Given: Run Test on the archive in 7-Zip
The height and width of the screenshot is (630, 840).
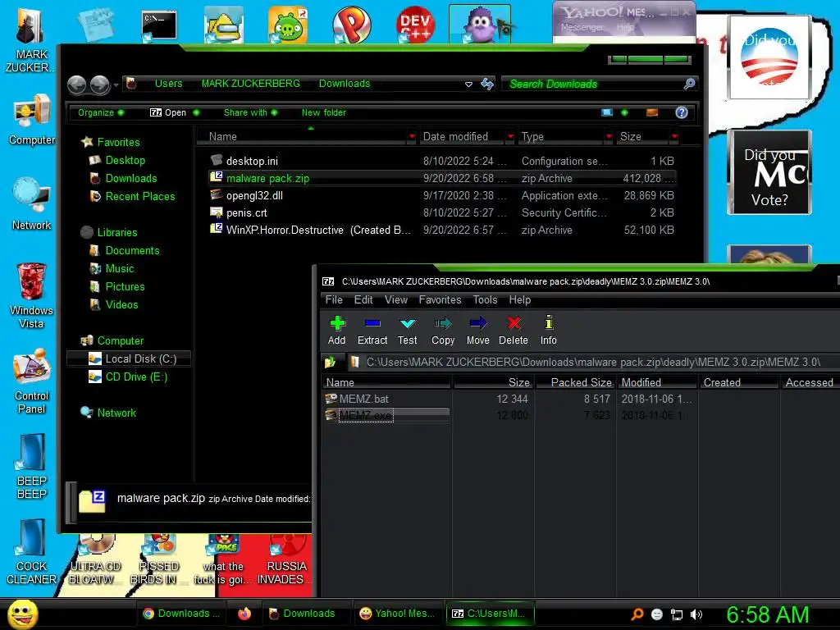Looking at the screenshot, I should point(407,330).
